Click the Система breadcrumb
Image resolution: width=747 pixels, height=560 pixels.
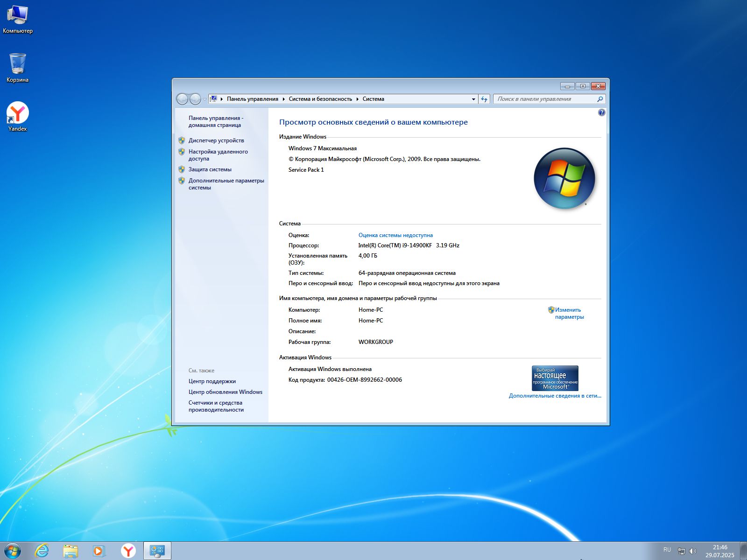(x=373, y=99)
